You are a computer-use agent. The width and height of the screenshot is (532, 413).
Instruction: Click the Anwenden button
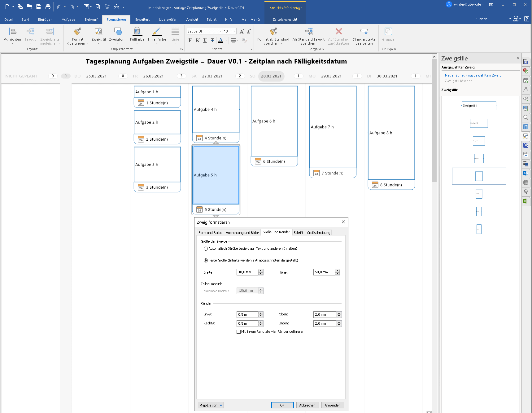(x=333, y=405)
